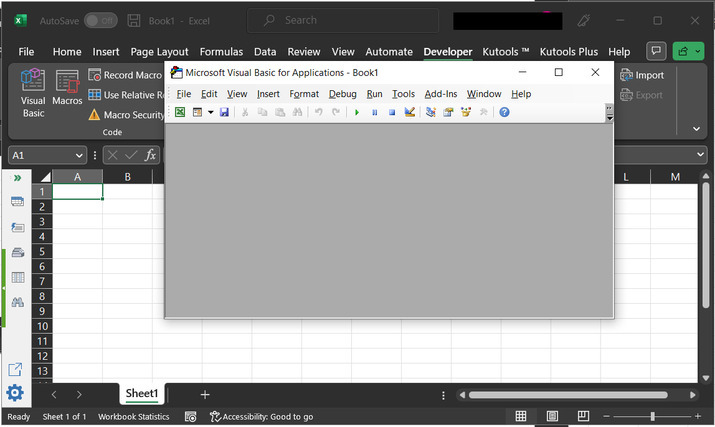Toggle Design Mode icon in VBA toolbar

point(409,112)
